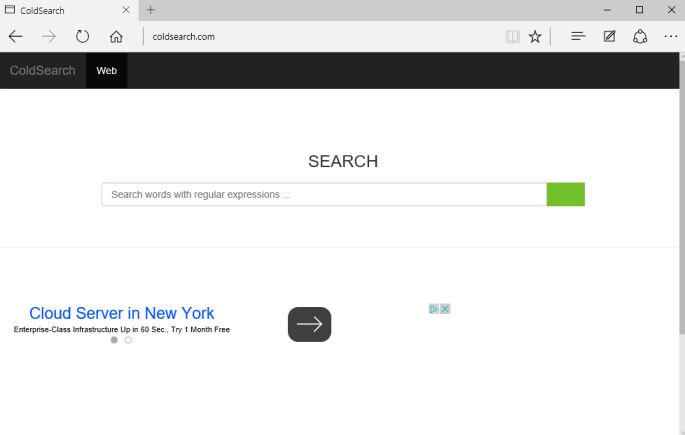Open the Hub lines icon
Image resolution: width=685 pixels, height=435 pixels.
pyautogui.click(x=578, y=36)
